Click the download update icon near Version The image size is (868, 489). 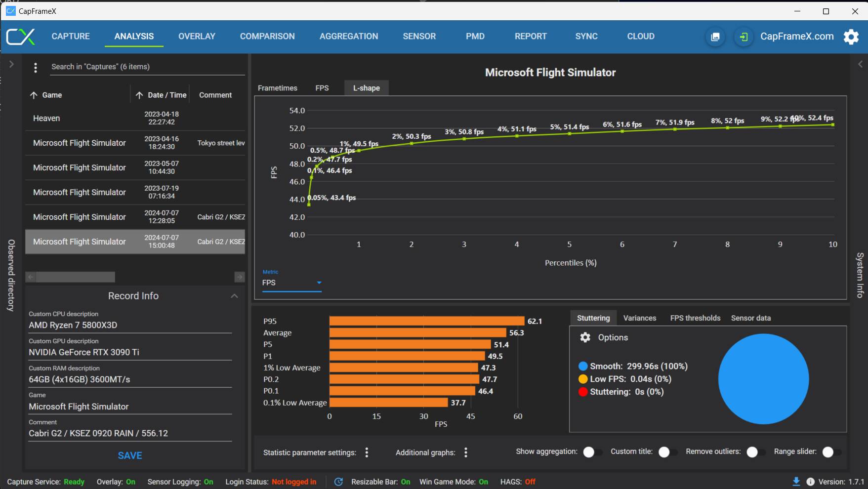796,482
